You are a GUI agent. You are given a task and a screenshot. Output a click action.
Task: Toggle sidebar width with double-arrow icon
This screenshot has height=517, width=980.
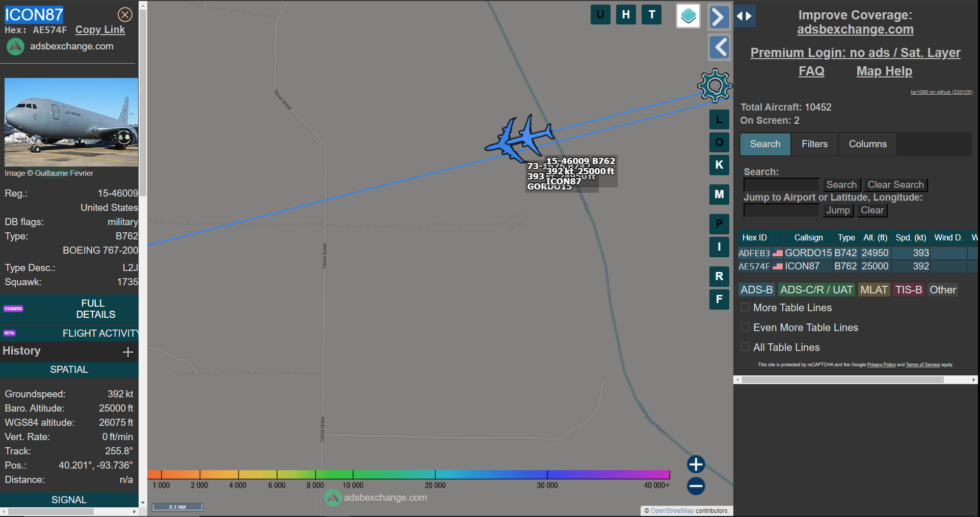744,16
